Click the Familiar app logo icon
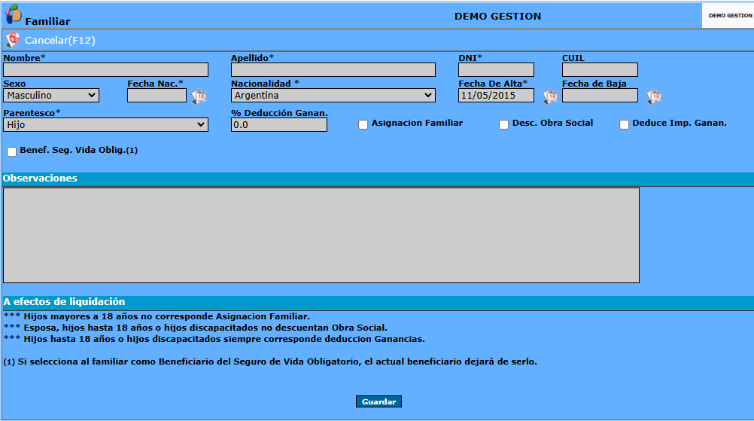754x421 pixels. coord(13,14)
